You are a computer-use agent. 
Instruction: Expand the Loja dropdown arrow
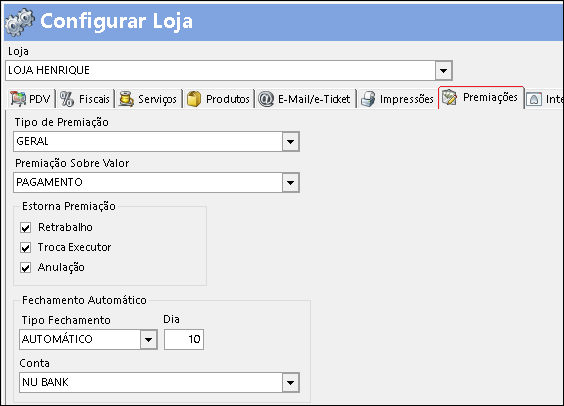tap(444, 70)
